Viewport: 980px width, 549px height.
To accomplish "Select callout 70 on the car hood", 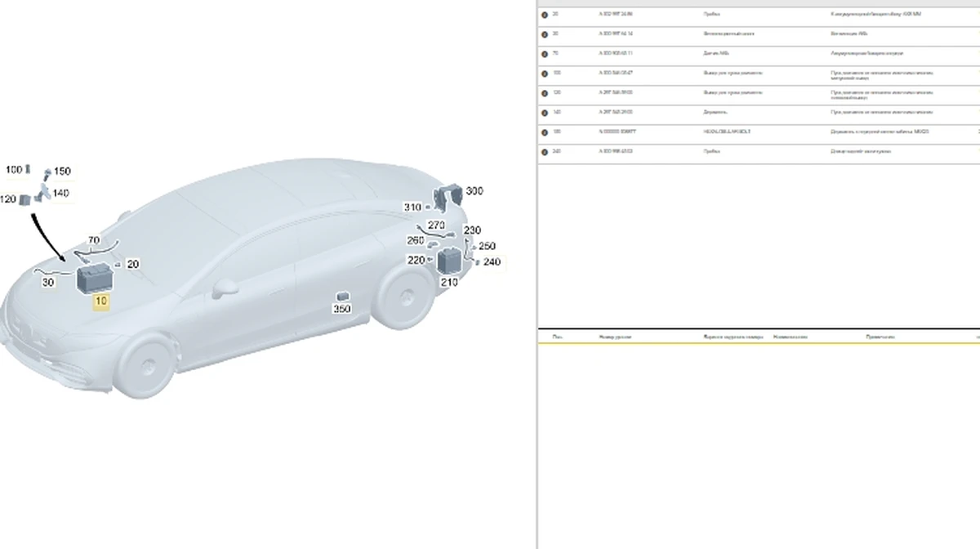I will point(94,240).
